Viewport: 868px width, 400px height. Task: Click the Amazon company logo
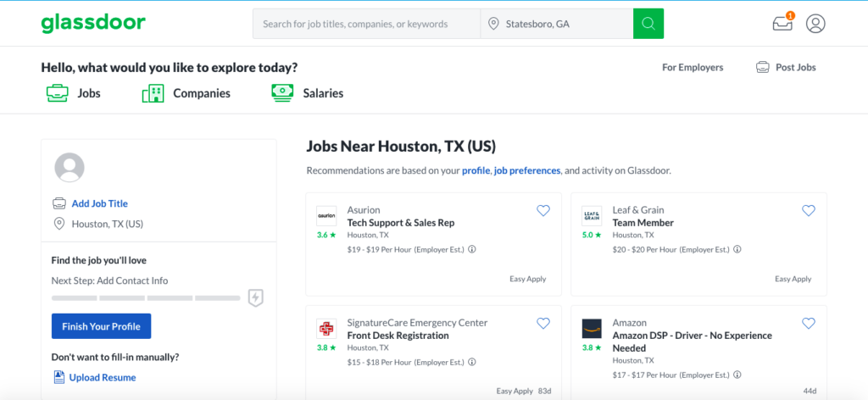[591, 329]
